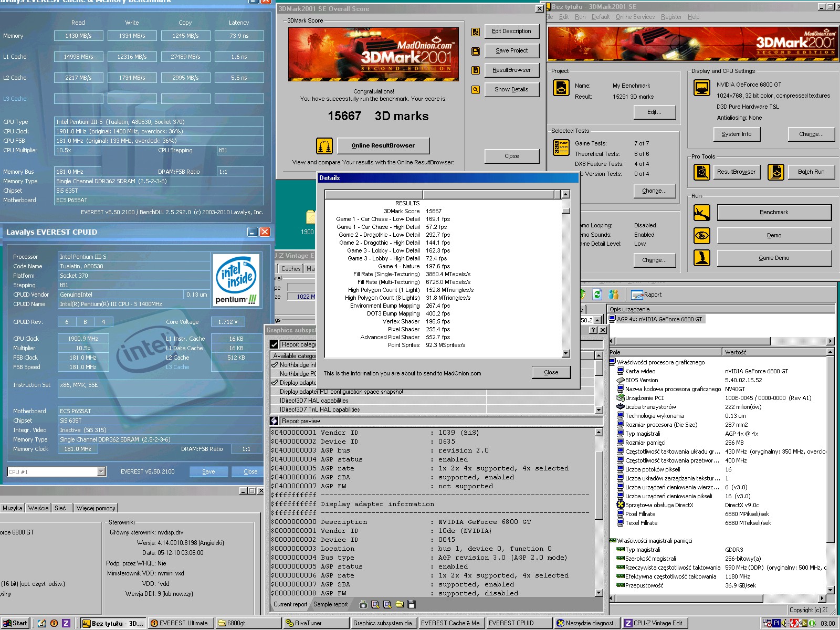Open the Default menu in 3DMark2001
This screenshot has height=630, width=840.
click(x=601, y=17)
